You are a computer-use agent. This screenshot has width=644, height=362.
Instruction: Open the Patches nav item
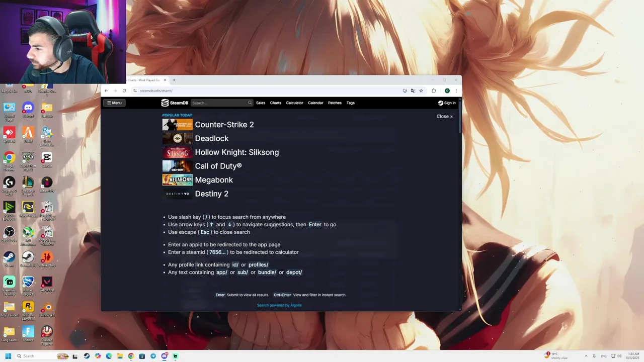pos(335,103)
